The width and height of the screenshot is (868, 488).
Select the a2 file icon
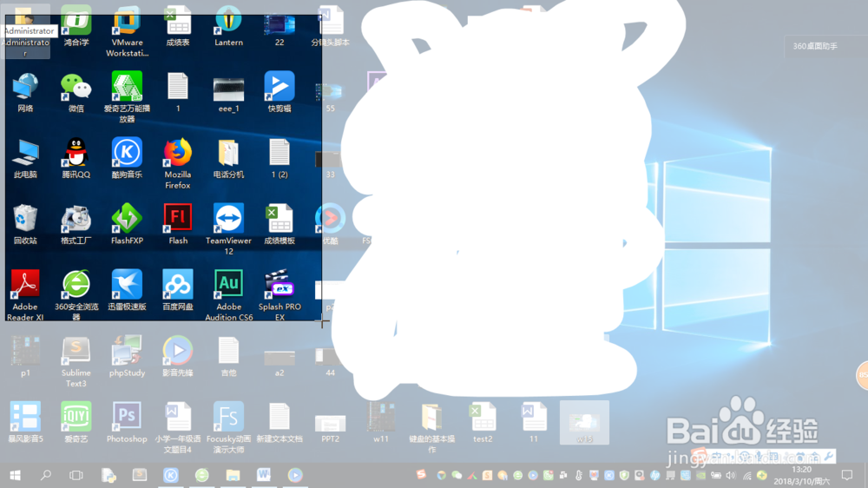[x=279, y=362]
